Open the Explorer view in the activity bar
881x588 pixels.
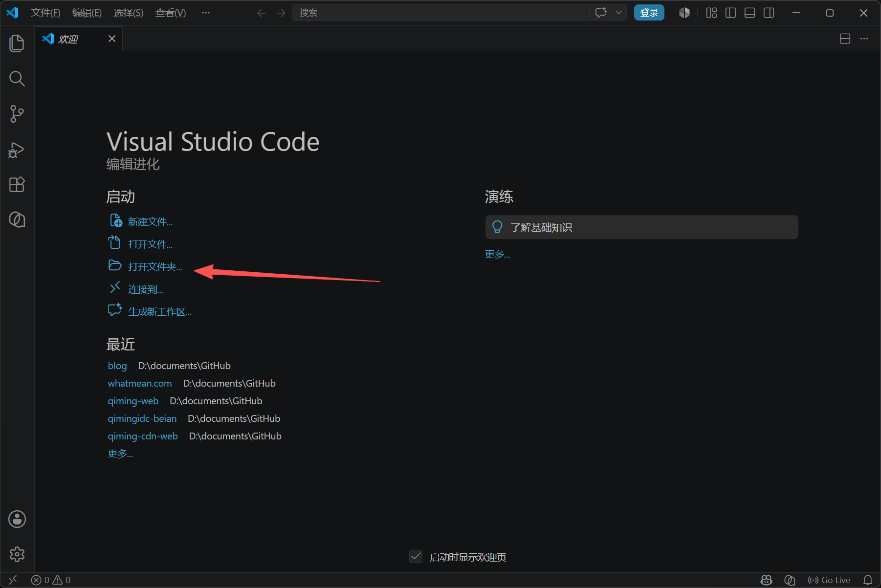click(x=17, y=43)
